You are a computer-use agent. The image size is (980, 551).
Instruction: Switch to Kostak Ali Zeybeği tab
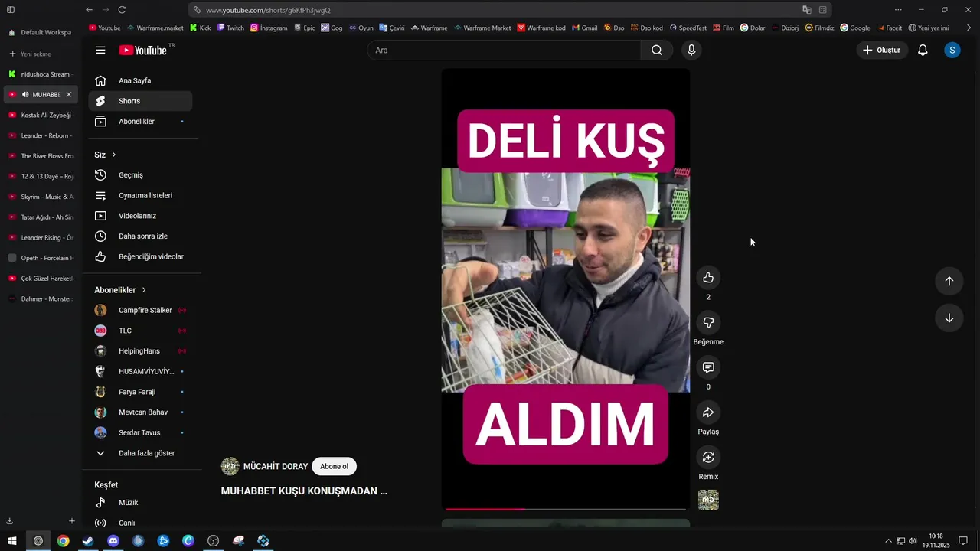click(40, 115)
